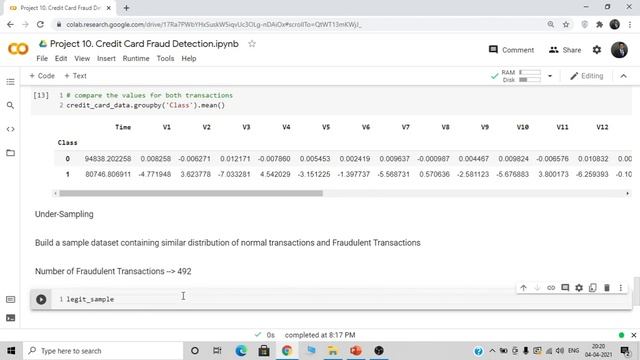Image resolution: width=640 pixels, height=360 pixels.
Task: Open the terminal icon in left sidebar
Action: (x=11, y=318)
